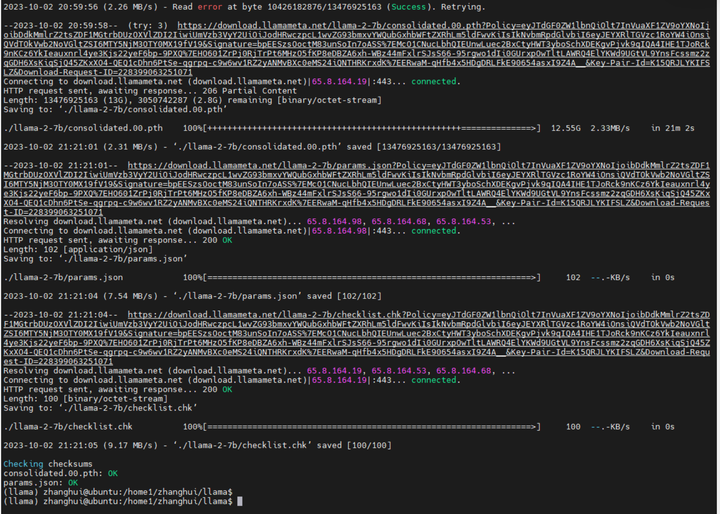Click the 'Checking checksums' line
Viewport: 720px width, 514px height.
coord(48,464)
